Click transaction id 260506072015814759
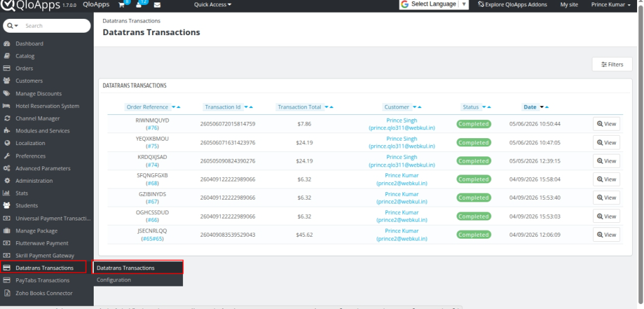This screenshot has width=644, height=309. point(228,124)
